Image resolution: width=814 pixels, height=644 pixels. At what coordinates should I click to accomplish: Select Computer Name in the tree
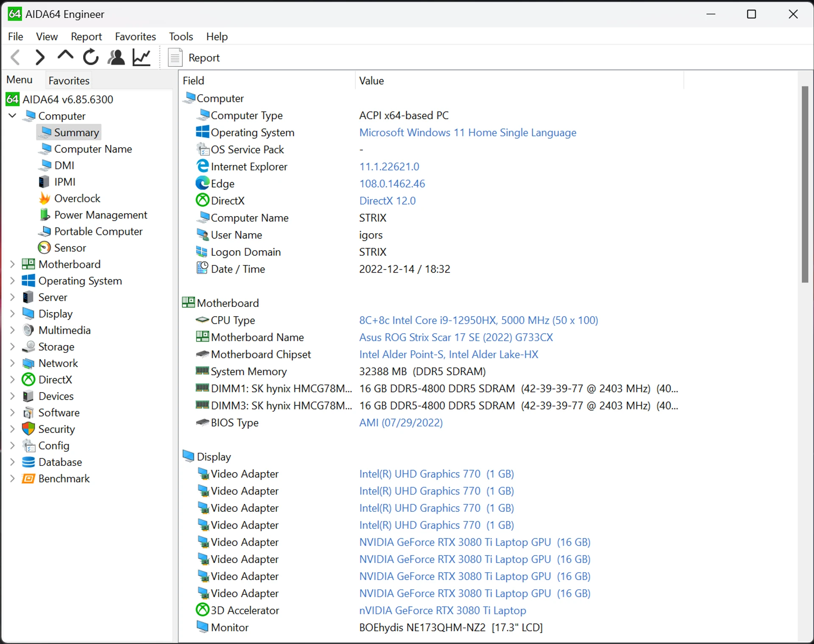tap(93, 149)
